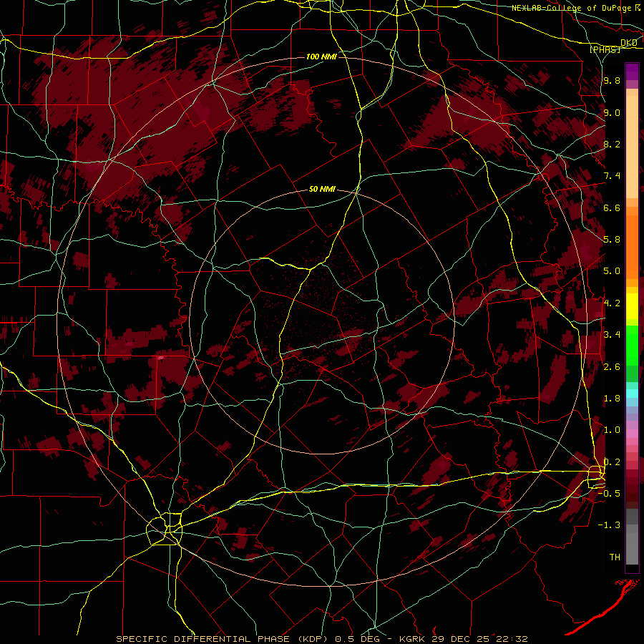The width and height of the screenshot is (644, 644).
Task: Pick the pink band of the color bar
Action: click(x=632, y=434)
